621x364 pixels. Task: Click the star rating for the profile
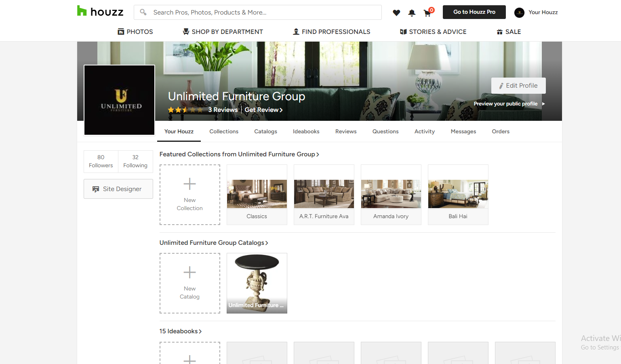pyautogui.click(x=185, y=110)
